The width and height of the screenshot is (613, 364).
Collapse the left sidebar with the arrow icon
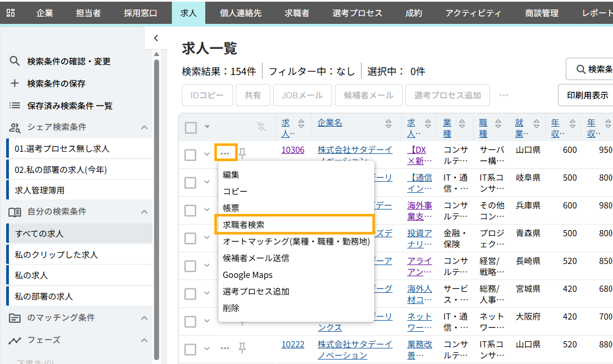coord(156,38)
